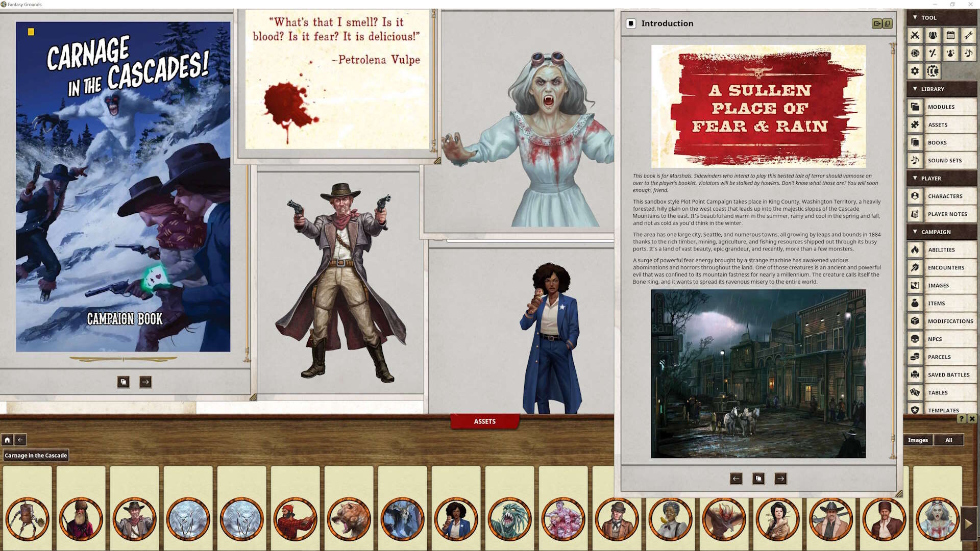
Task: Go to next page with right arrow under Introduction
Action: coord(780,479)
